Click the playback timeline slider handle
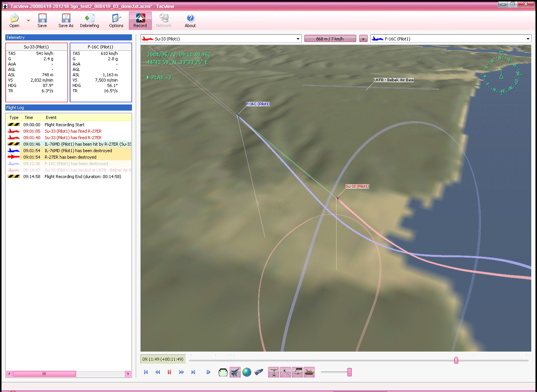Image resolution: width=537 pixels, height=392 pixels. tap(456, 360)
